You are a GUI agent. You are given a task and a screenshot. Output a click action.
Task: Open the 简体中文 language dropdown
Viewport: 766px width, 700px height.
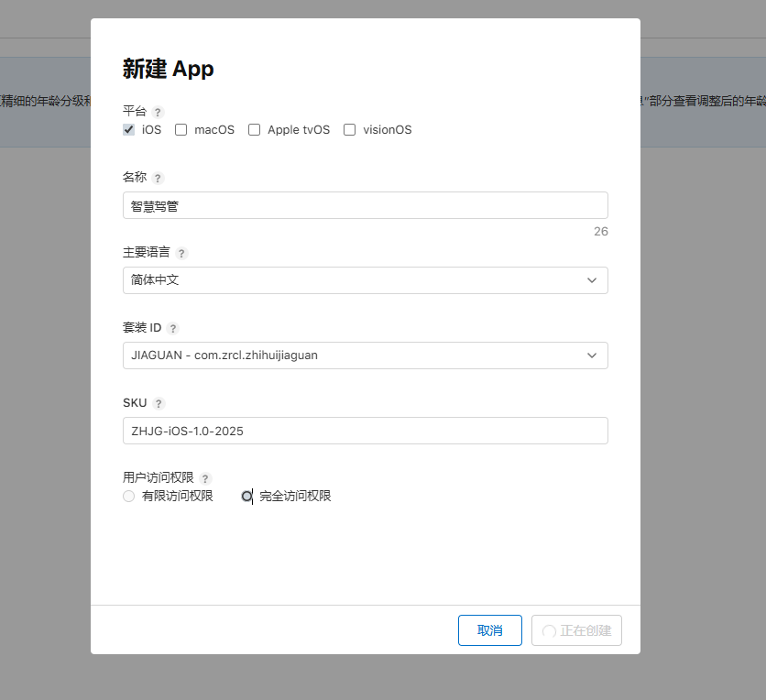(x=366, y=280)
